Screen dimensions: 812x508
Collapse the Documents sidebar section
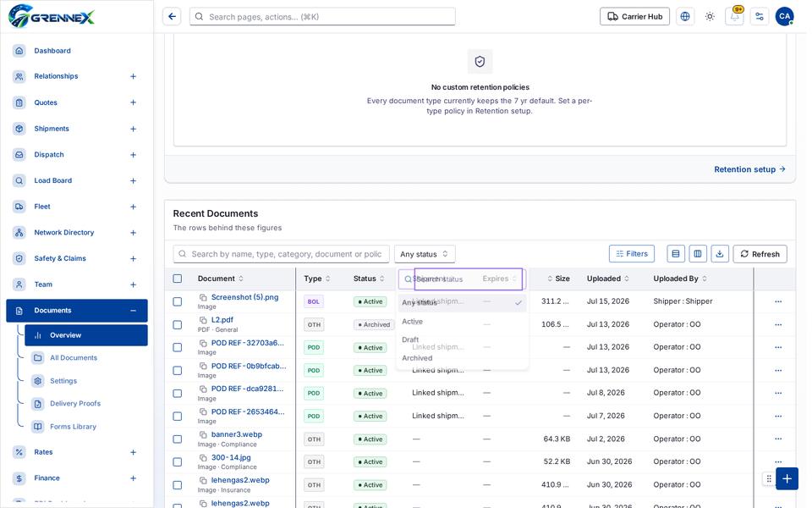click(x=133, y=311)
